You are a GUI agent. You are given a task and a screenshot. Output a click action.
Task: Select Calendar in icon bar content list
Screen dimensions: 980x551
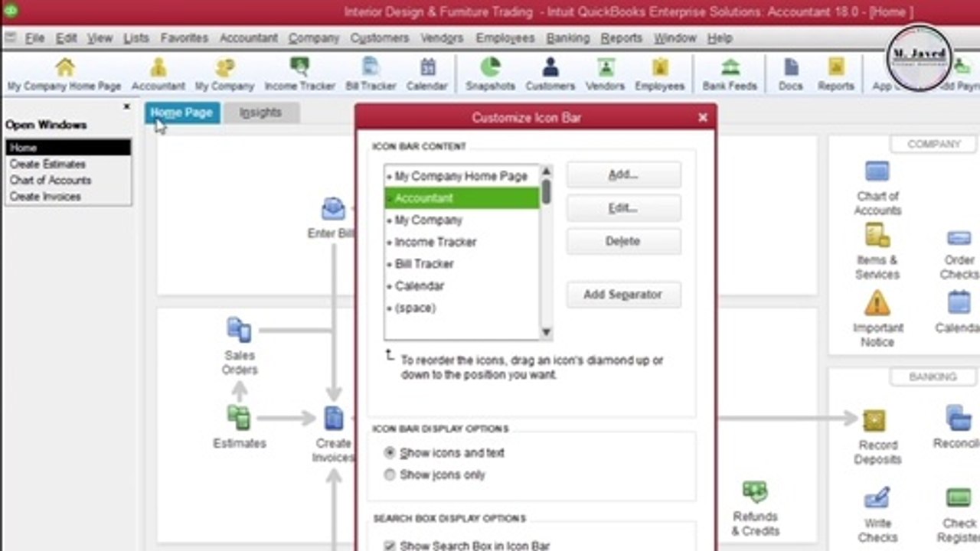point(462,286)
